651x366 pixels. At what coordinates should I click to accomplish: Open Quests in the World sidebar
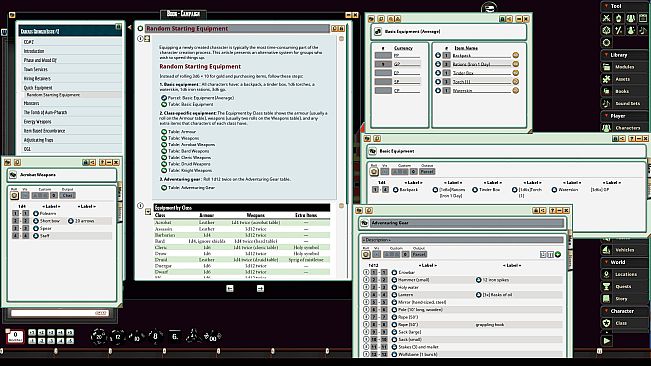[x=624, y=286]
